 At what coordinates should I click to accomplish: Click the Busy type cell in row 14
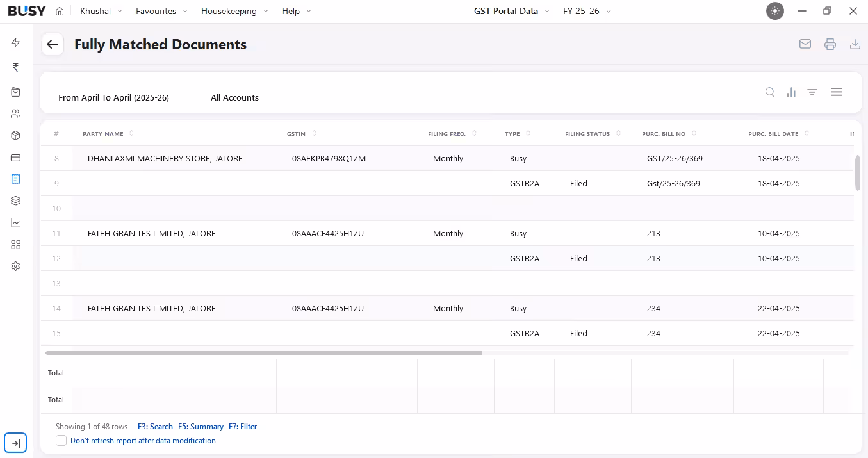[x=518, y=309]
